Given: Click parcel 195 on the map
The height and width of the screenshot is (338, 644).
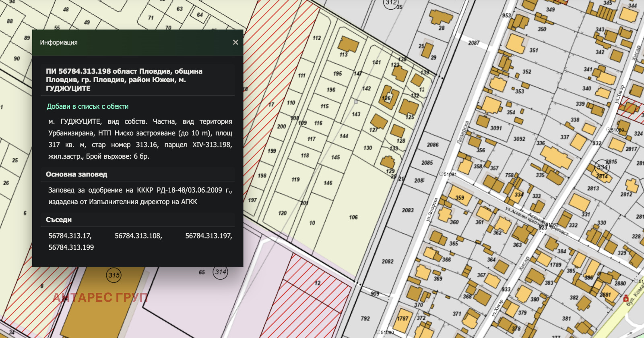Looking at the screenshot, I should point(337,74).
